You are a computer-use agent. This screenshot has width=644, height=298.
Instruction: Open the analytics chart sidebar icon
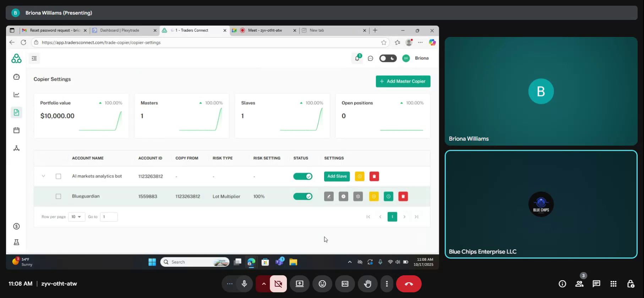pyautogui.click(x=16, y=95)
